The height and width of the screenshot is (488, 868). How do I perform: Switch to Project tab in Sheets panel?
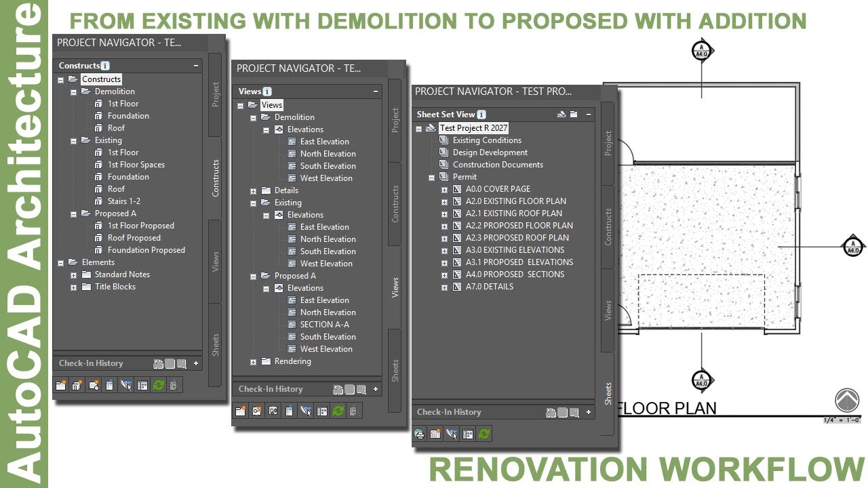(x=608, y=143)
